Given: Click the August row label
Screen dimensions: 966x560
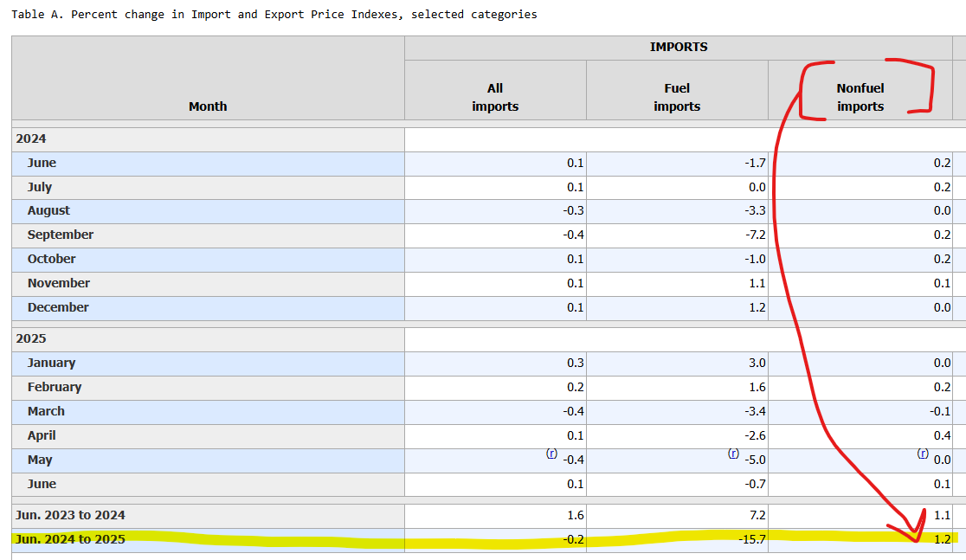Looking at the screenshot, I should (48, 210).
